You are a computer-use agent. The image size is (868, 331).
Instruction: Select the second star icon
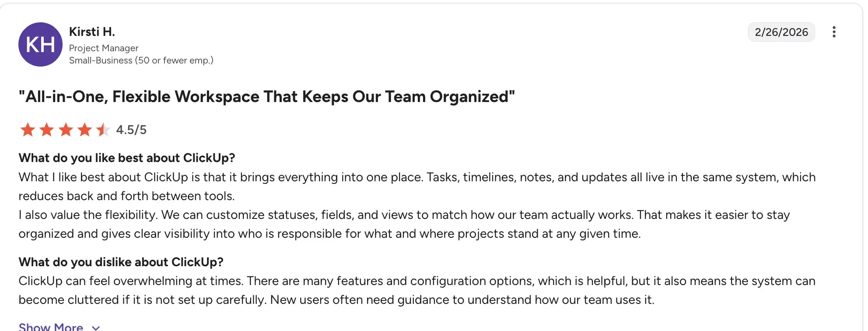click(x=47, y=130)
